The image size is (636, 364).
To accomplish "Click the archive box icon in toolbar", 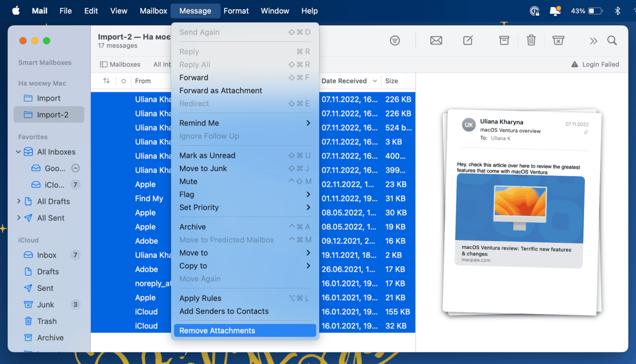I will click(x=504, y=40).
